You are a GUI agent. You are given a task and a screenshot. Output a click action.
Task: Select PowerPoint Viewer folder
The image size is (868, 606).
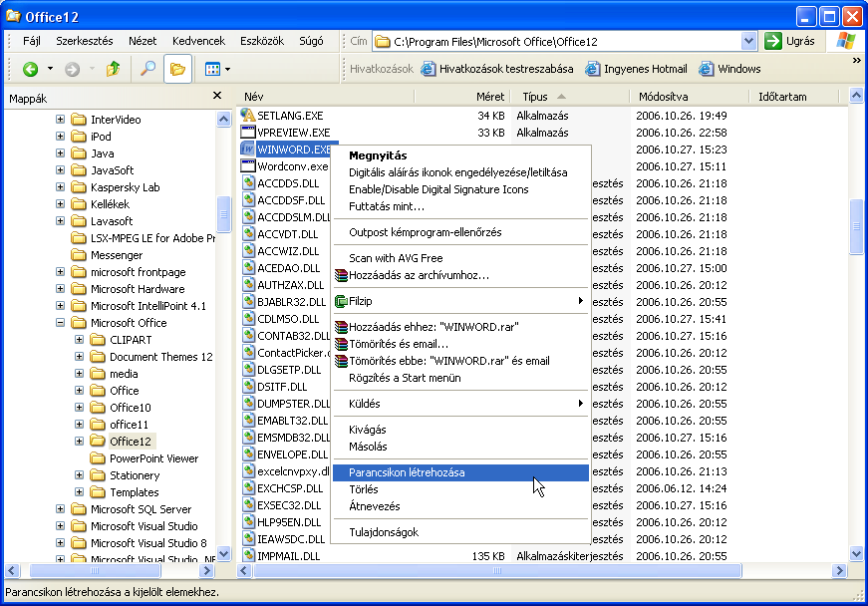pyautogui.click(x=153, y=458)
